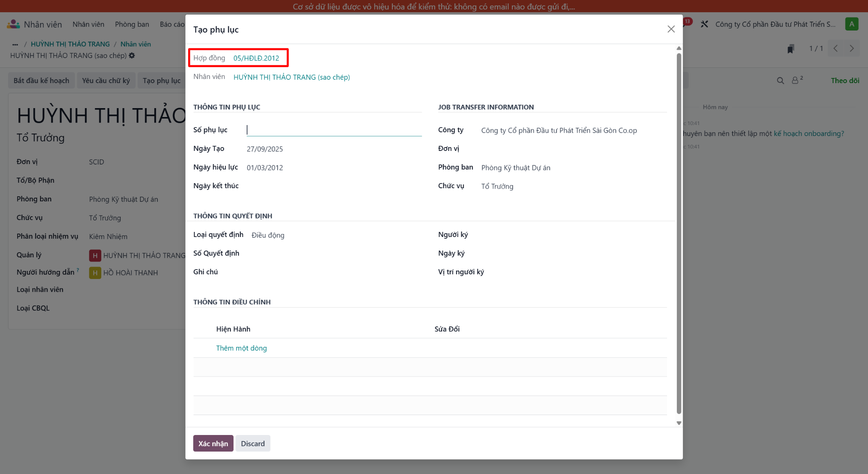Click SCID value in Đơn vị field
Image resolution: width=868 pixels, height=474 pixels.
[97, 162]
